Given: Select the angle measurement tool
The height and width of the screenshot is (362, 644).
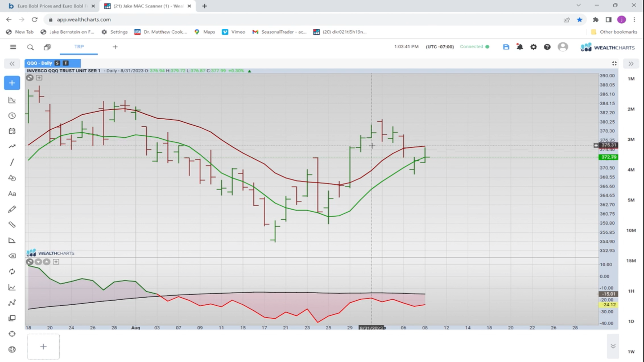Looking at the screenshot, I should [12, 240].
